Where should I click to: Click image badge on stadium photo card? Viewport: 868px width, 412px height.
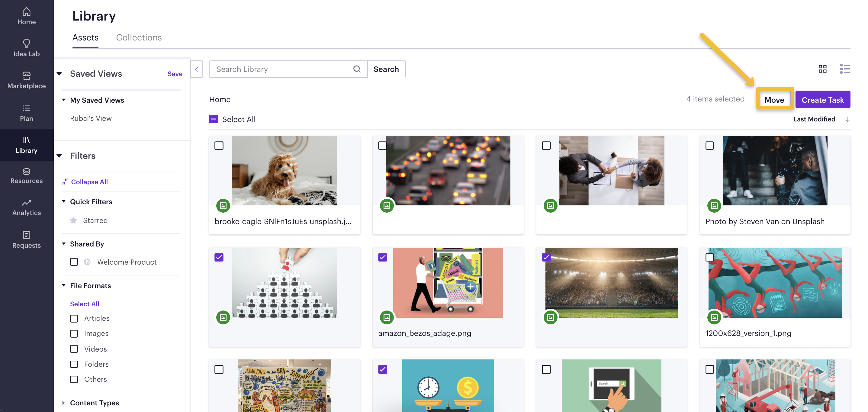(x=551, y=317)
